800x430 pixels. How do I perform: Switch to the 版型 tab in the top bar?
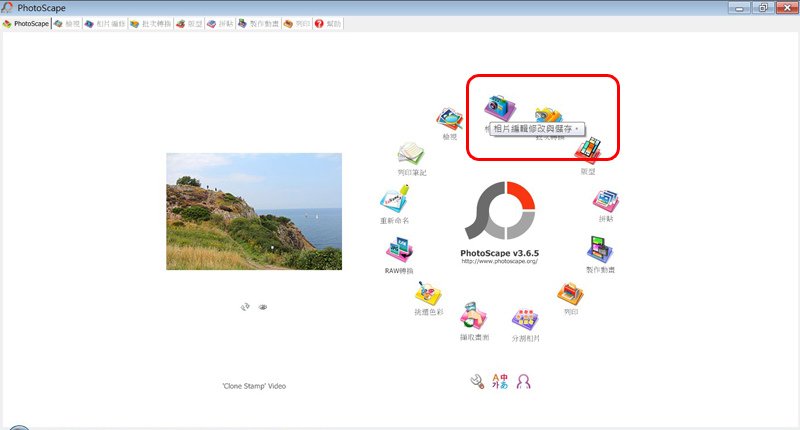pos(189,23)
